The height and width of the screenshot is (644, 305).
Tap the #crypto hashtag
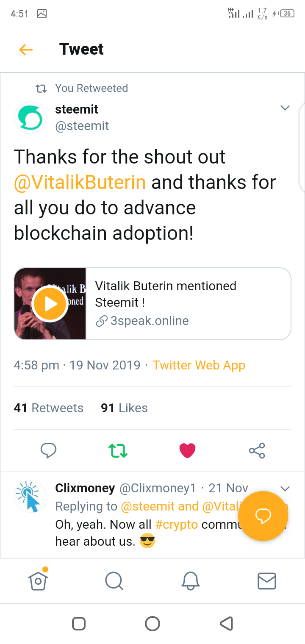click(177, 525)
